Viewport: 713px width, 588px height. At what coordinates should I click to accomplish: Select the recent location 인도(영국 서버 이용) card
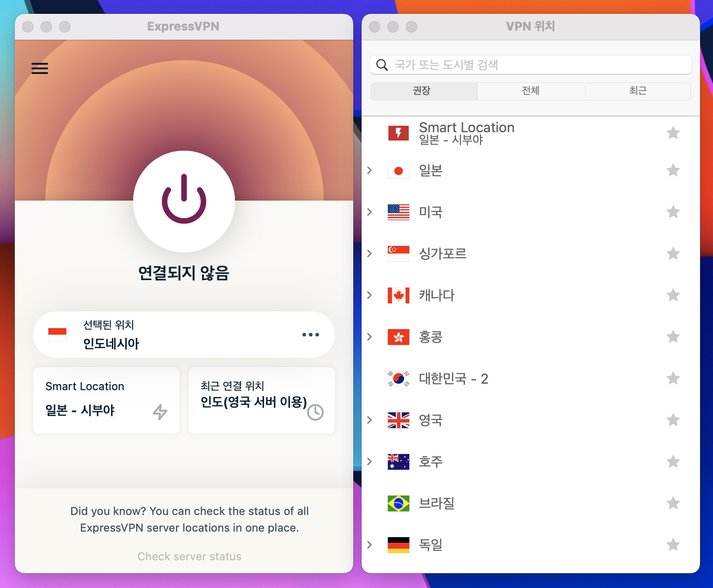pyautogui.click(x=262, y=400)
